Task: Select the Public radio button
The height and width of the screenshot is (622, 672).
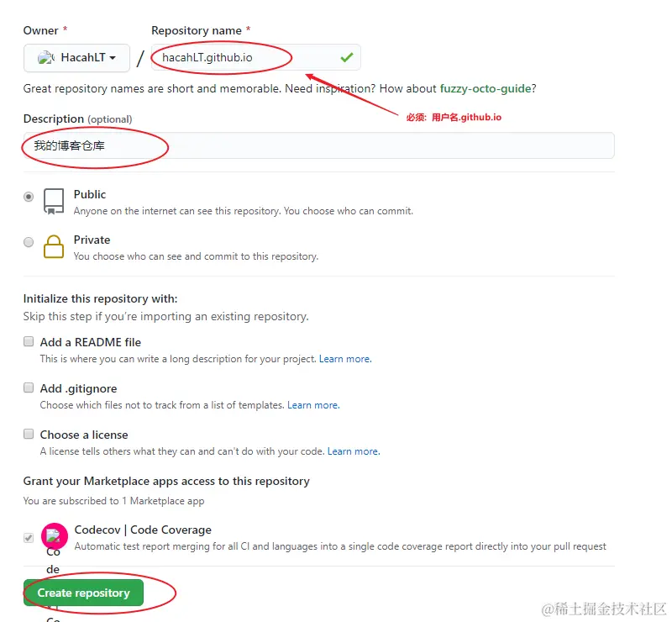Action: pos(29,197)
